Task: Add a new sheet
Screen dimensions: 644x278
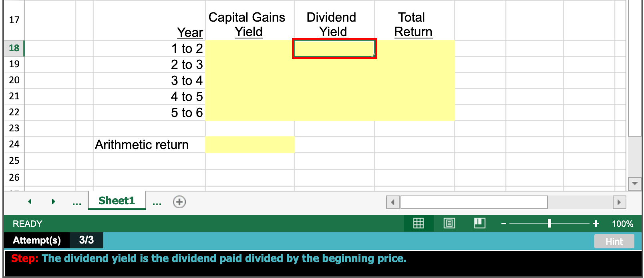Action: [x=179, y=202]
